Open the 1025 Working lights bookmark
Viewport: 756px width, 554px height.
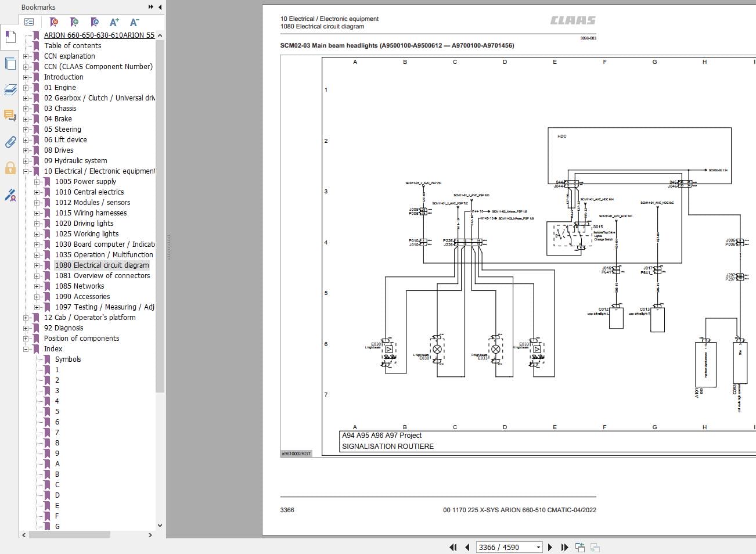click(87, 234)
